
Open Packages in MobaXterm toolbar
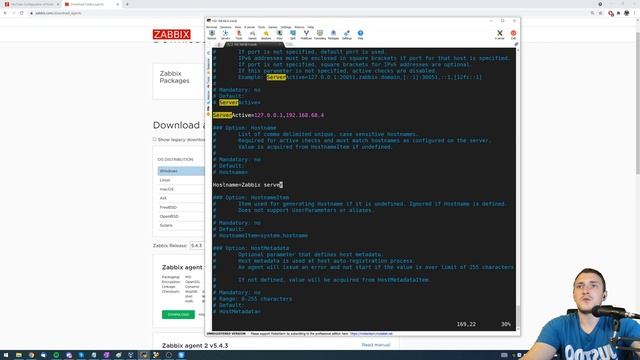click(x=333, y=35)
